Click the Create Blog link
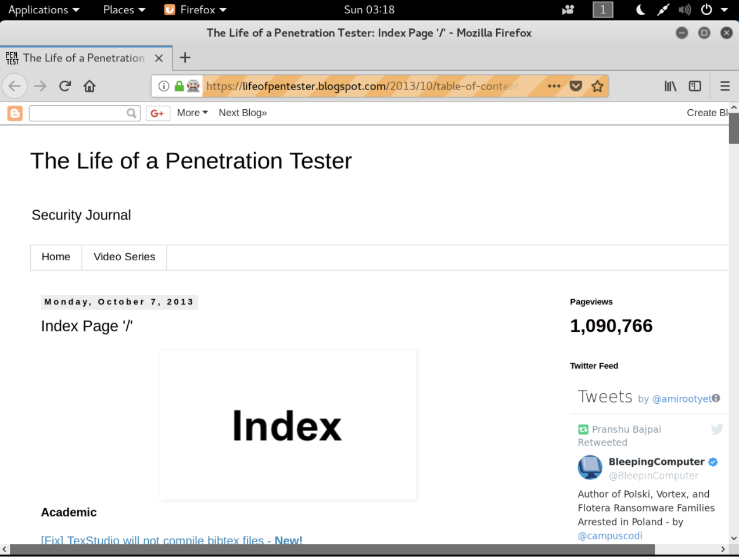The image size is (739, 560). [708, 113]
